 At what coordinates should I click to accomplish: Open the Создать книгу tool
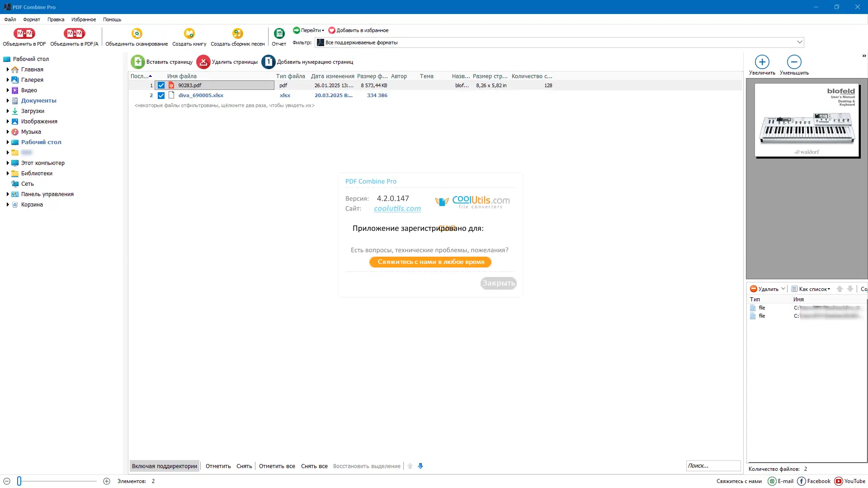click(x=189, y=33)
